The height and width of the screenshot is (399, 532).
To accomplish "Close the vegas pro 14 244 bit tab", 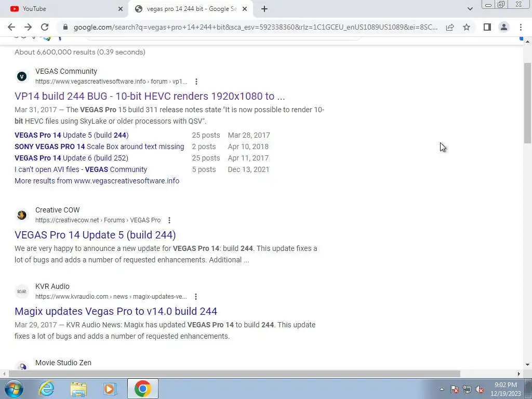I will (x=245, y=9).
